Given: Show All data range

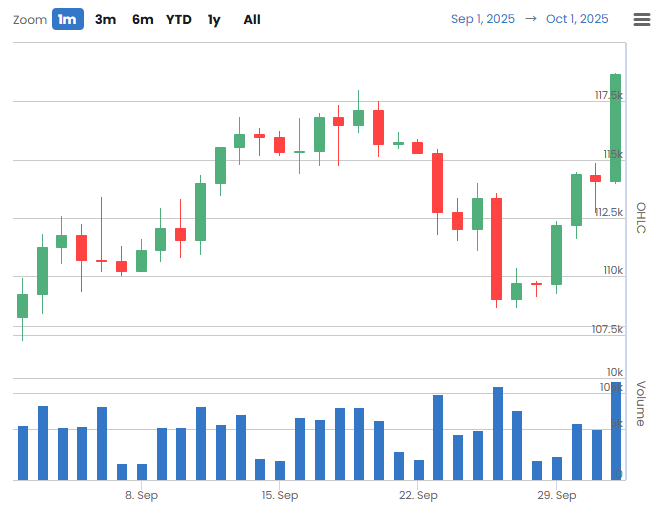Looking at the screenshot, I should tap(252, 19).
